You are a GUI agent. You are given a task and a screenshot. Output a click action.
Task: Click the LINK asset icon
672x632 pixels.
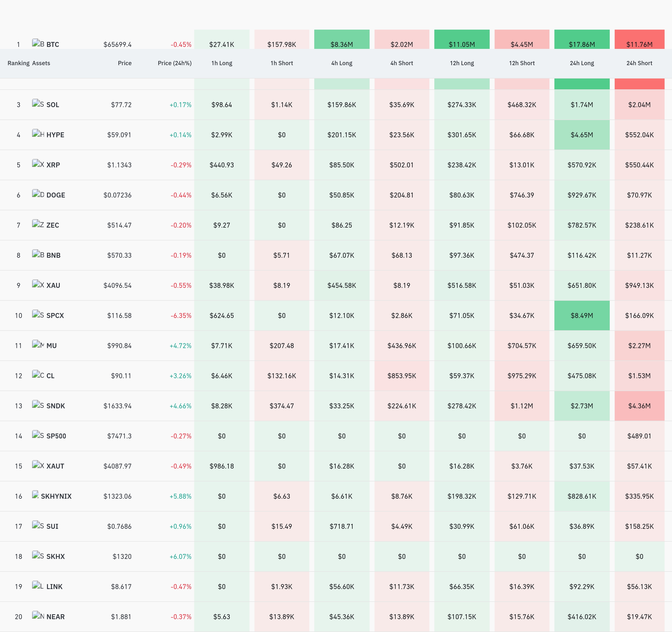pos(38,585)
